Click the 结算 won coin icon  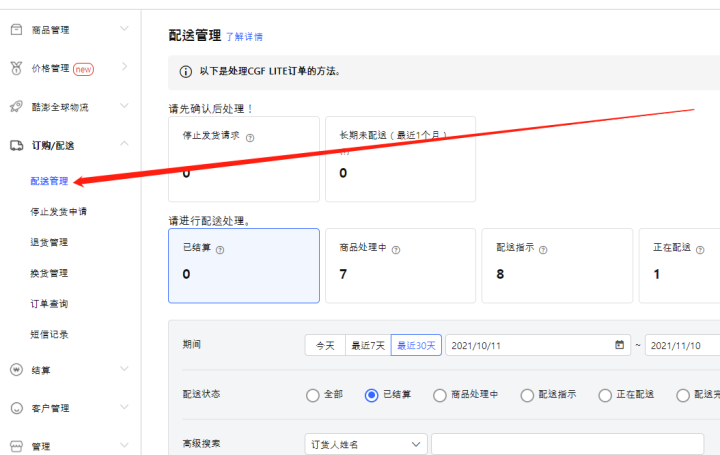coord(17,370)
